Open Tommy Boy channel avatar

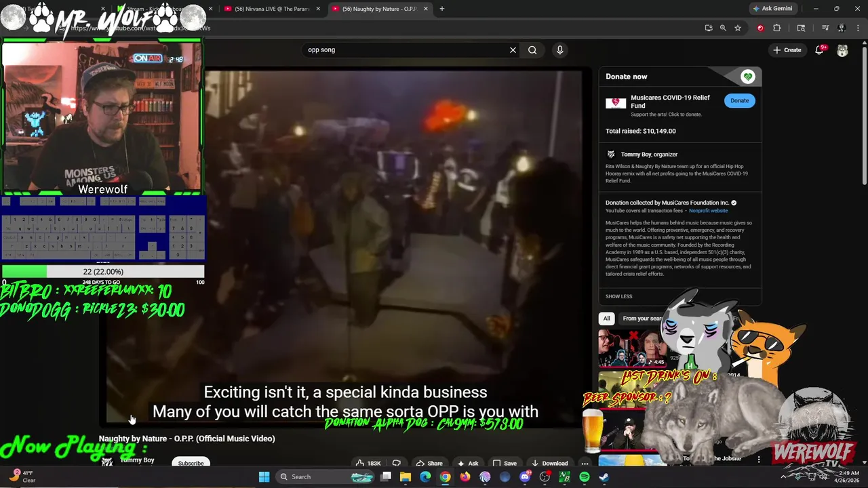107,462
